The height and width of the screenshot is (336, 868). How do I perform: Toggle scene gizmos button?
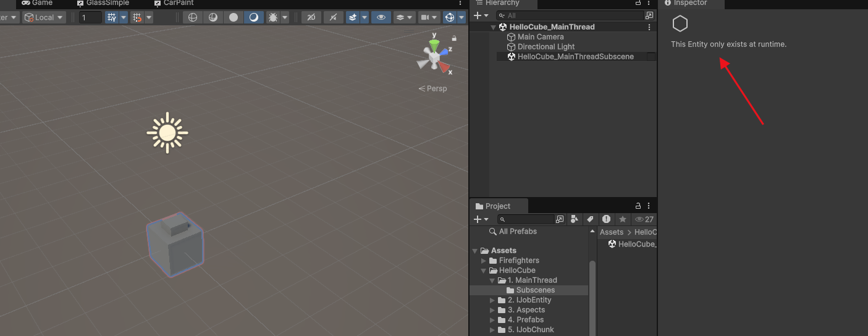pyautogui.click(x=449, y=17)
